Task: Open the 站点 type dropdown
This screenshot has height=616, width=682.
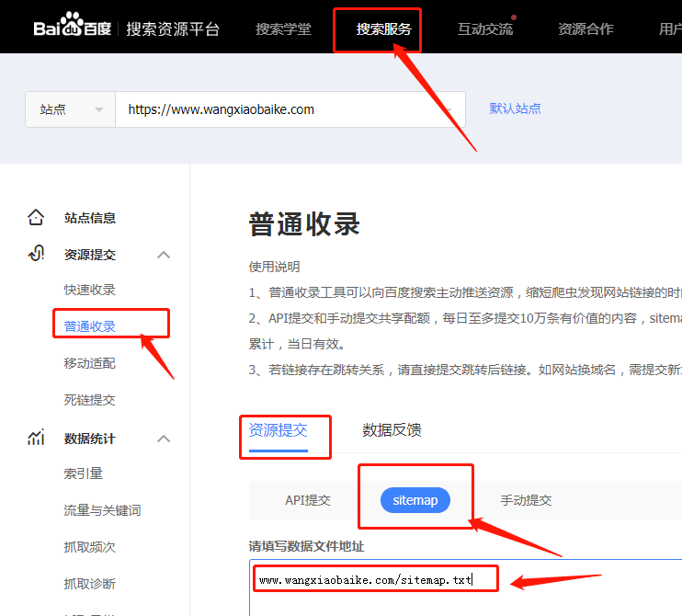Action: coord(71,109)
